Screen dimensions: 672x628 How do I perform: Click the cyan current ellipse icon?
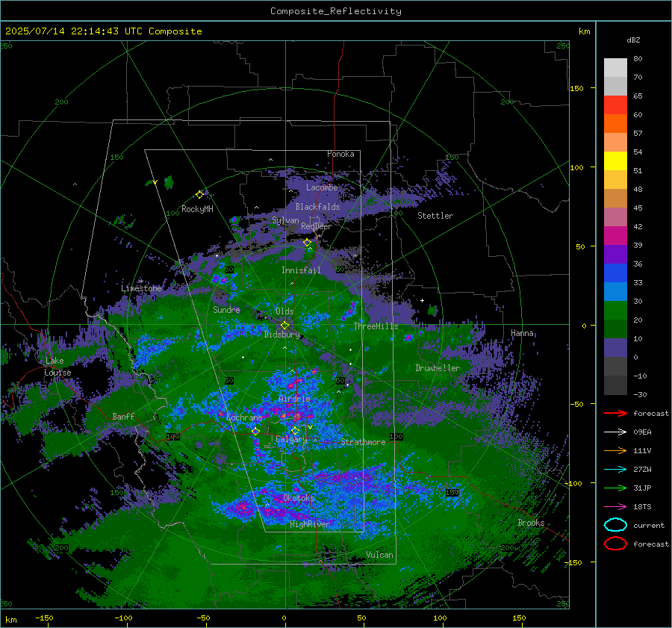615,525
